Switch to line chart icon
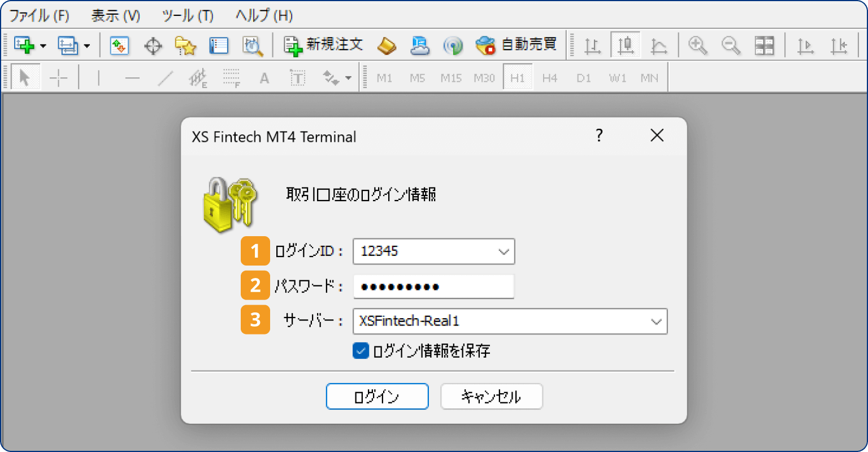 click(x=658, y=45)
